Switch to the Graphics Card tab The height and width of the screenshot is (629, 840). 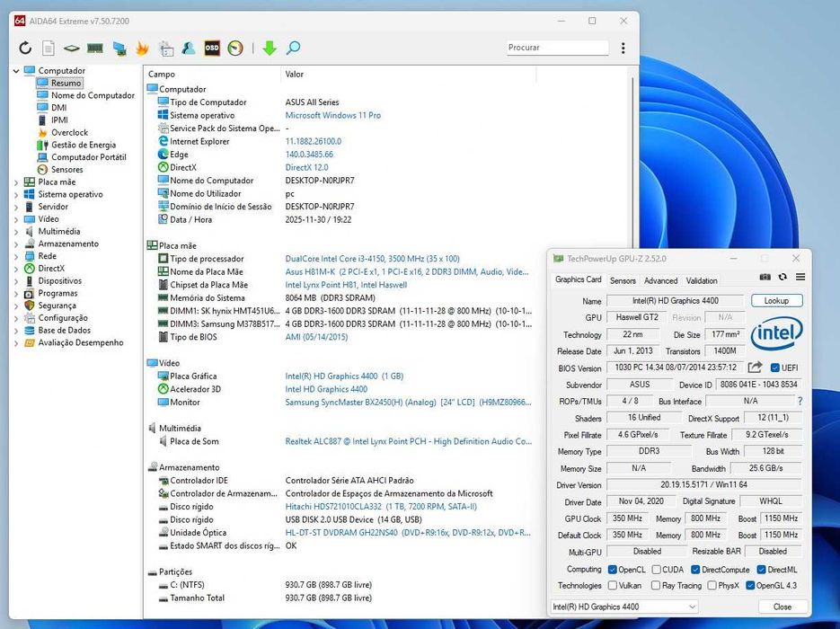coord(578,279)
